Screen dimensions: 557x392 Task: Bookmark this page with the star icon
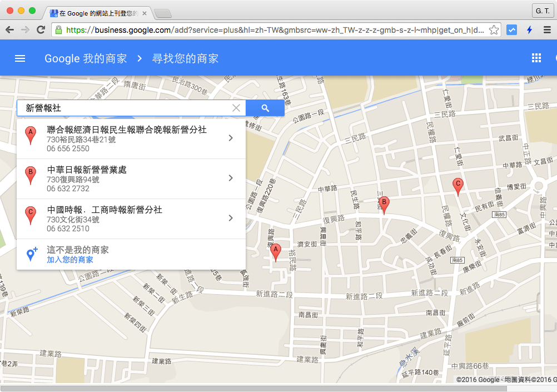tap(494, 30)
